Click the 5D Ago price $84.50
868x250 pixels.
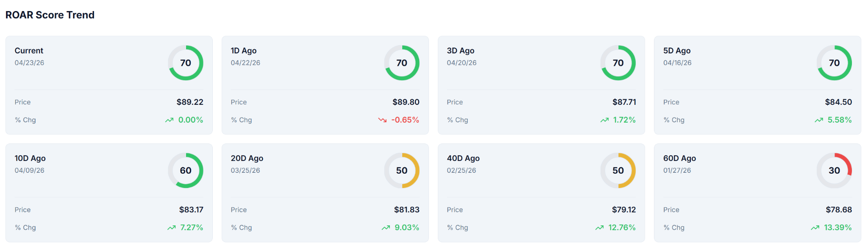pos(838,102)
